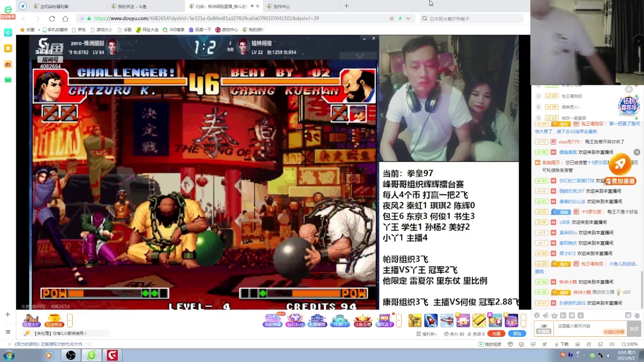Open the 潮玩盒子 toy box icon
The image size is (644, 362).
click(x=385, y=321)
